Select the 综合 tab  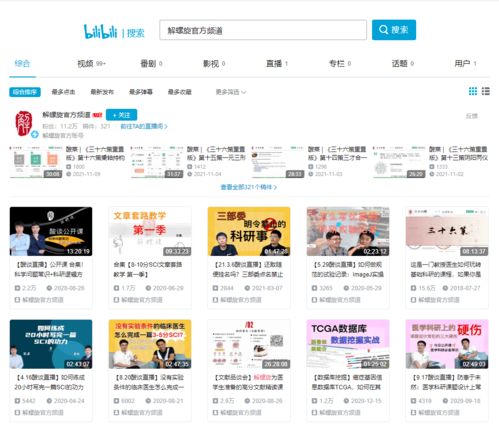click(x=22, y=63)
